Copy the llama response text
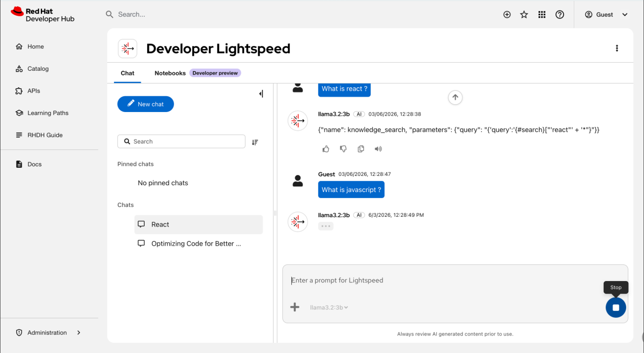Viewport: 644px width, 353px height. point(361,149)
